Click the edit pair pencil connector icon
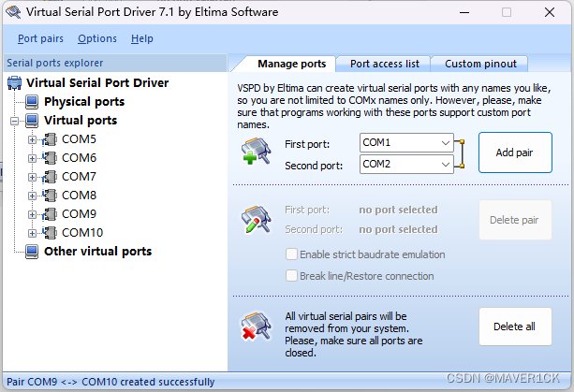This screenshot has height=392, width=574. 256,219
